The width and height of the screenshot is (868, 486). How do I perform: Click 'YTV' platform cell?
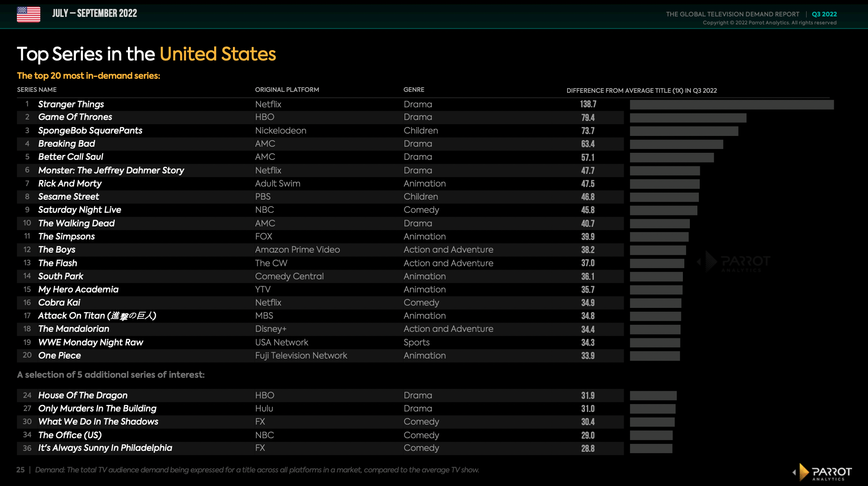[263, 289]
